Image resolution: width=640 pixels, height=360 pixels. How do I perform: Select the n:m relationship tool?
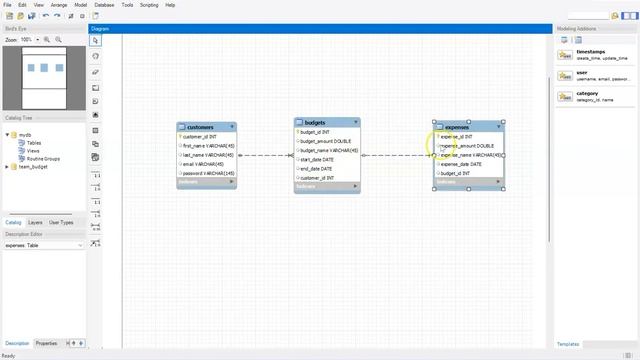point(96,227)
